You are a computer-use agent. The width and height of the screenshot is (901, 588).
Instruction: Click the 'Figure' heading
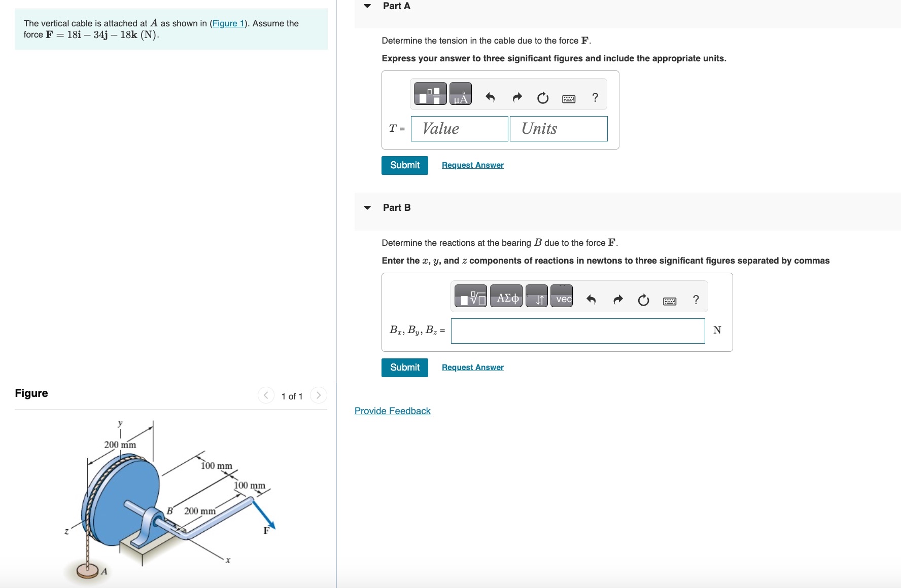pyautogui.click(x=31, y=393)
